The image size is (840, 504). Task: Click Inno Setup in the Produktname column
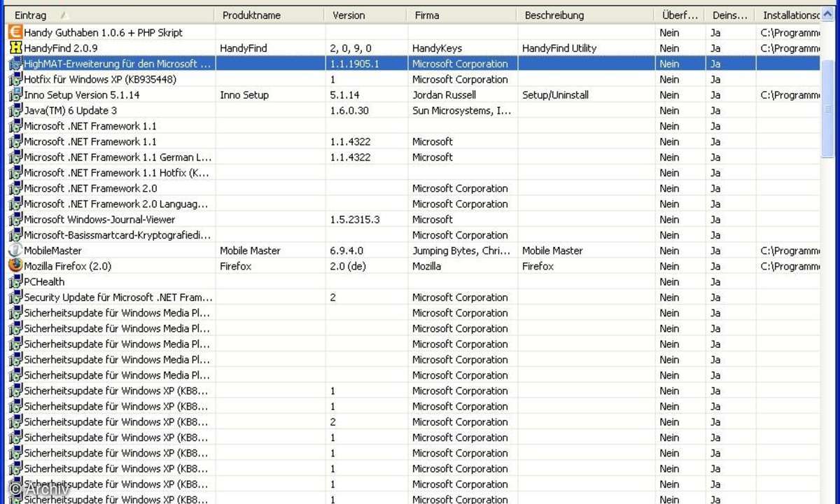click(244, 94)
